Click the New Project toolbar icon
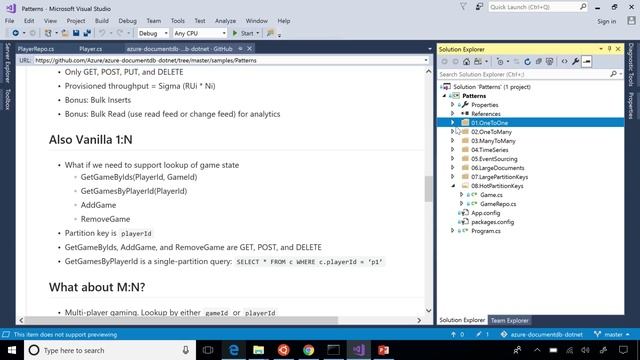 click(x=48, y=33)
